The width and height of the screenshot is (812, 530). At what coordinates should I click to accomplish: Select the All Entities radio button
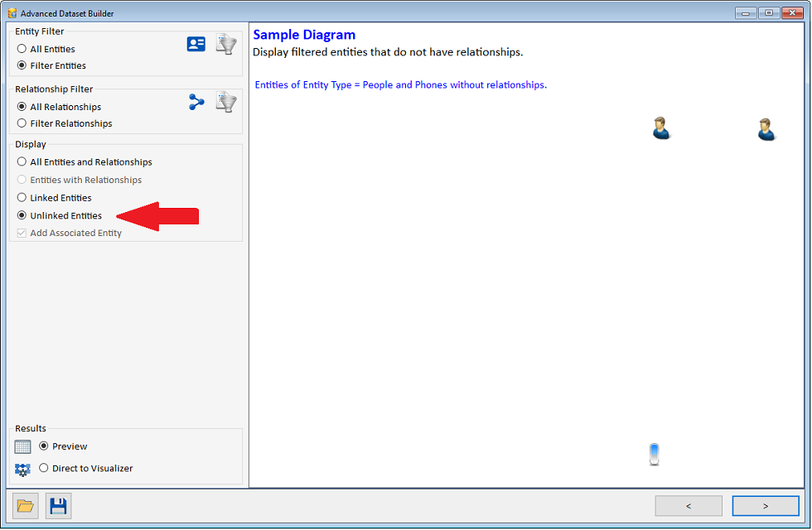pos(22,48)
